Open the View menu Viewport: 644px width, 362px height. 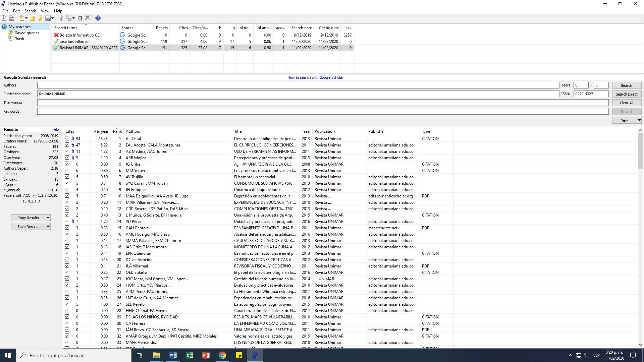point(45,11)
